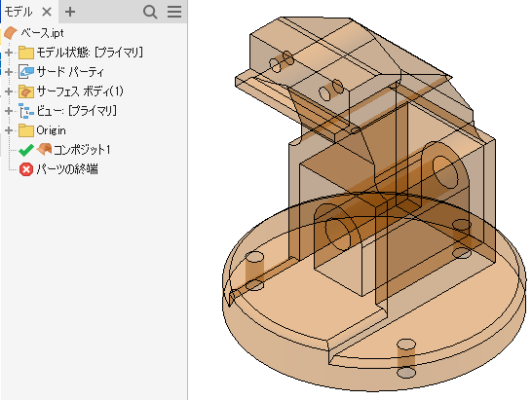Expand the ビュー: [プライマリ] node
The width and height of the screenshot is (532, 400).
coord(9,111)
